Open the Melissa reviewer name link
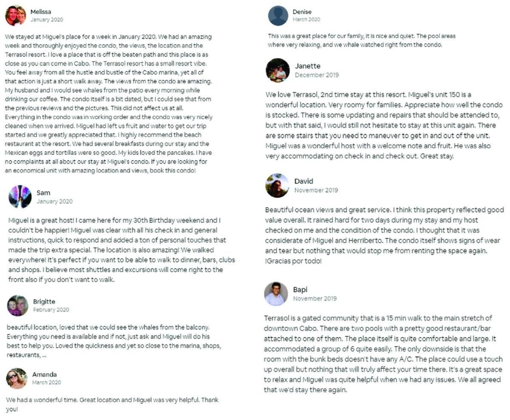 (41, 12)
